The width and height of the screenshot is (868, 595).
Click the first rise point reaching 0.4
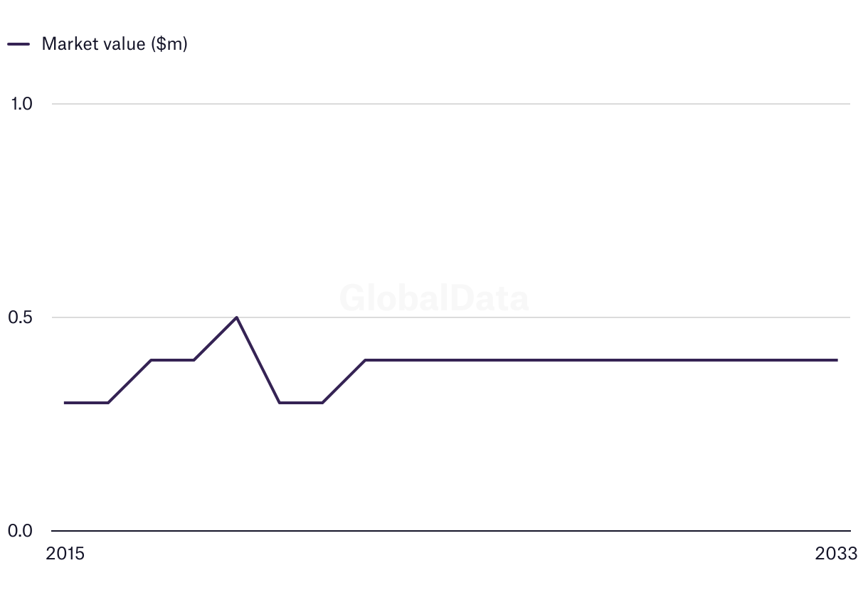(151, 360)
